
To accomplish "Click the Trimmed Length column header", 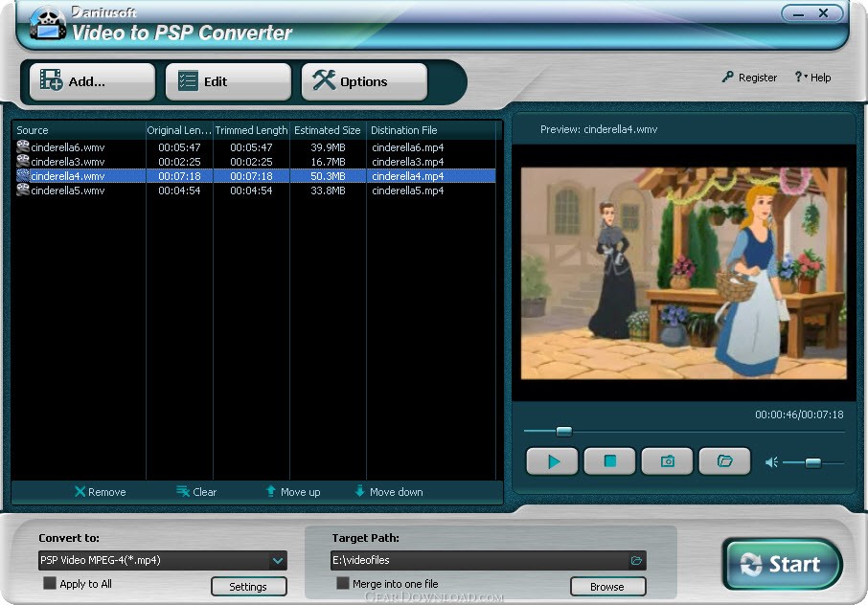I will (251, 130).
